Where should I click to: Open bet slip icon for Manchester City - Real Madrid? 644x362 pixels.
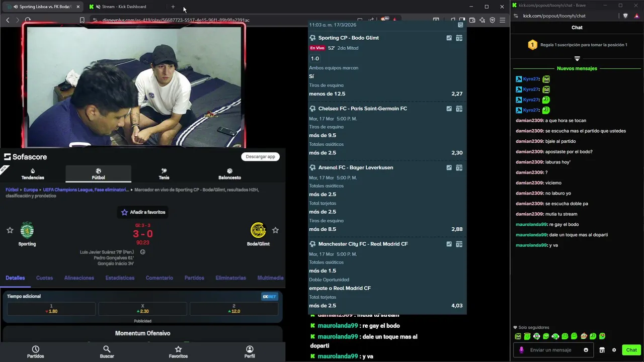coord(459,244)
